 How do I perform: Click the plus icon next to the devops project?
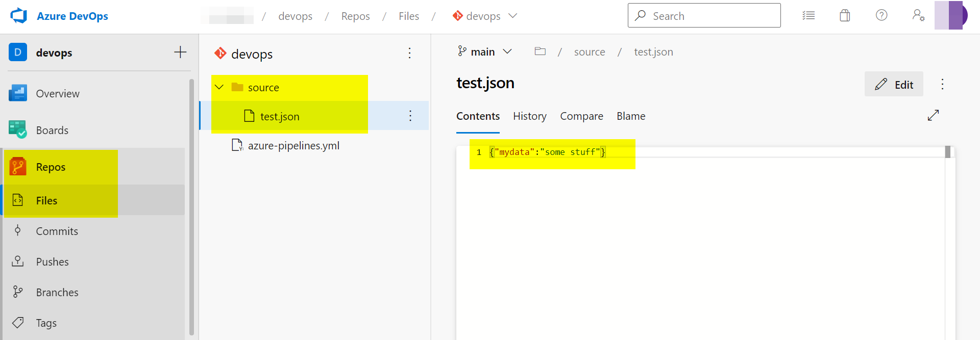180,52
